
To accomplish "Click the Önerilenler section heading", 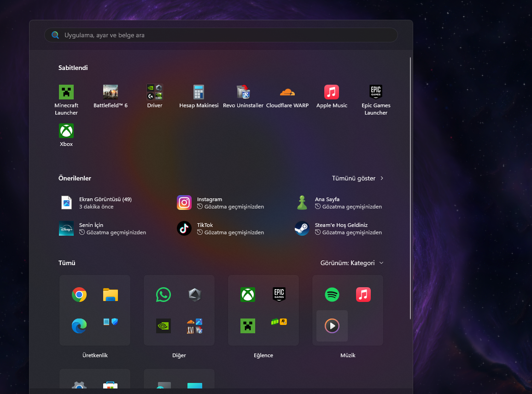I will (x=75, y=178).
